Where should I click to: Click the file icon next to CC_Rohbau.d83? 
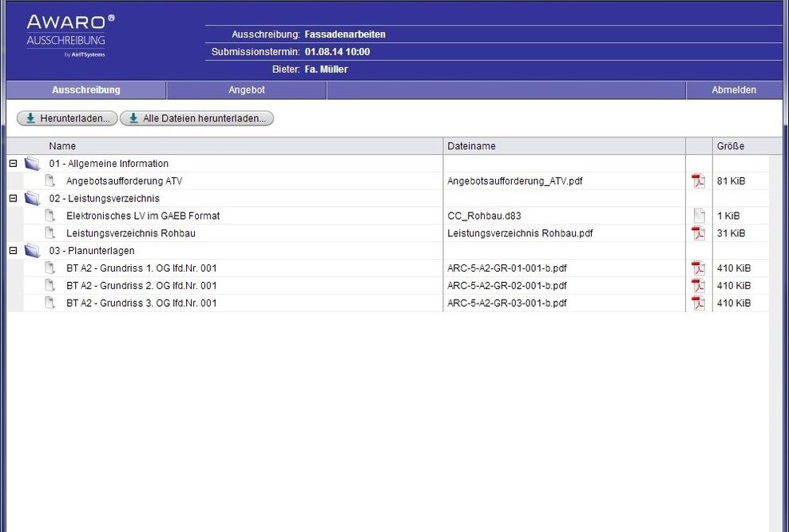(x=699, y=216)
